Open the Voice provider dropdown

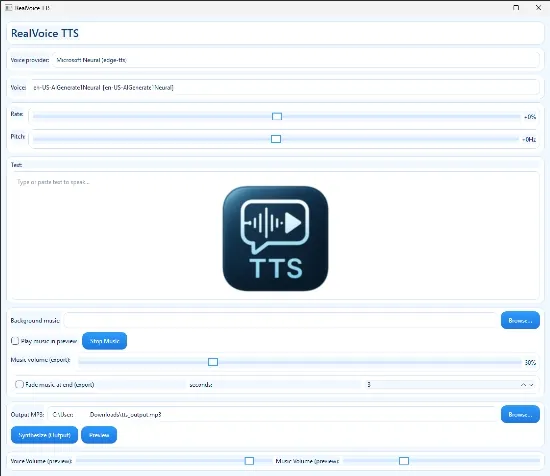click(x=295, y=60)
